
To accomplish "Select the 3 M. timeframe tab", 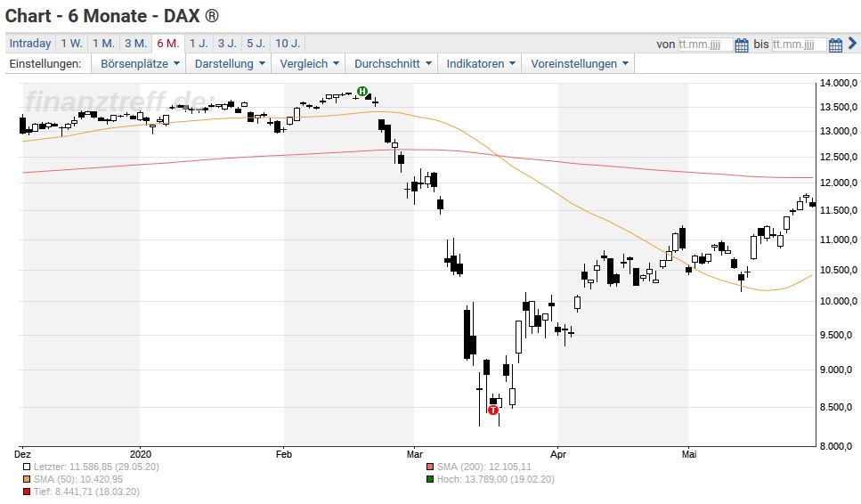I will 135,44.
